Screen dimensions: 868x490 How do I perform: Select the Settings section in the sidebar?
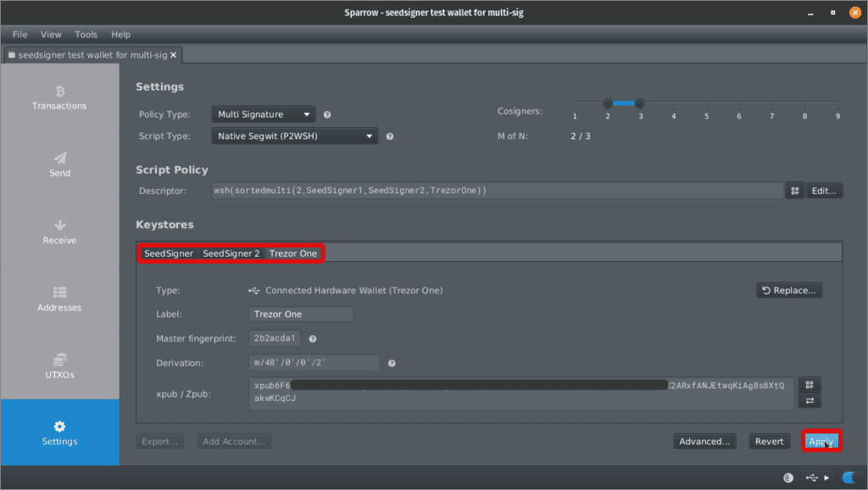60,432
